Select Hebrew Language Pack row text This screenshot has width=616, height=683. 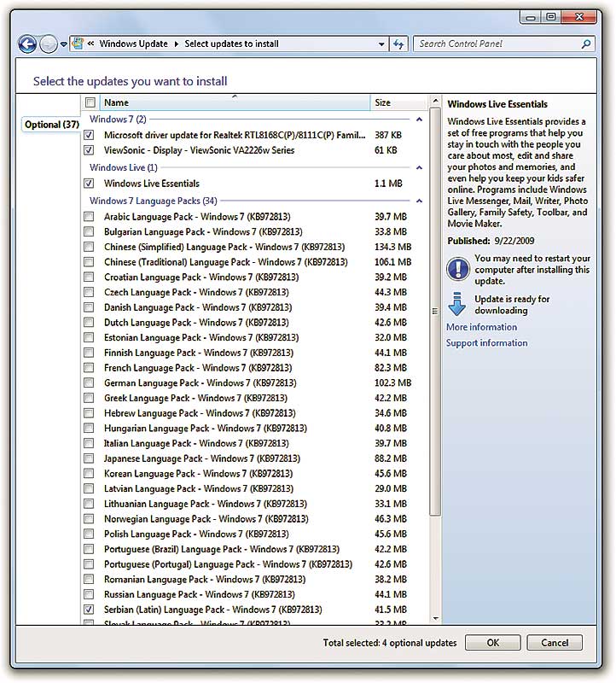(200, 413)
